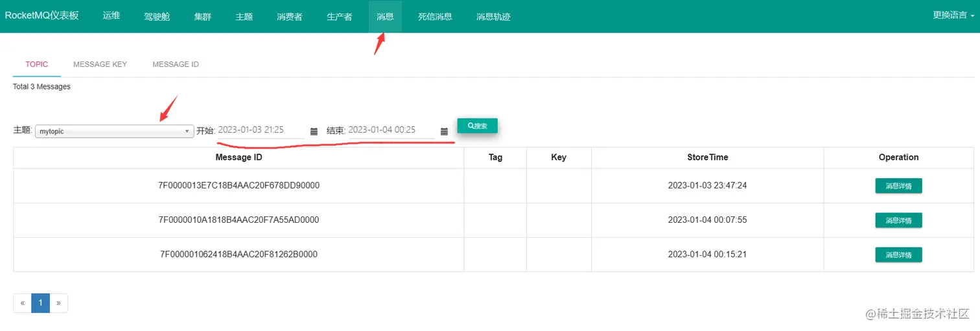Open the 运维 menu
980x331 pixels.
(x=111, y=16)
